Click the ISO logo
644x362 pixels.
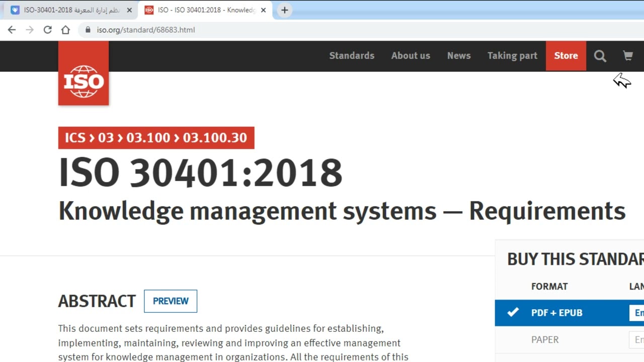[84, 73]
